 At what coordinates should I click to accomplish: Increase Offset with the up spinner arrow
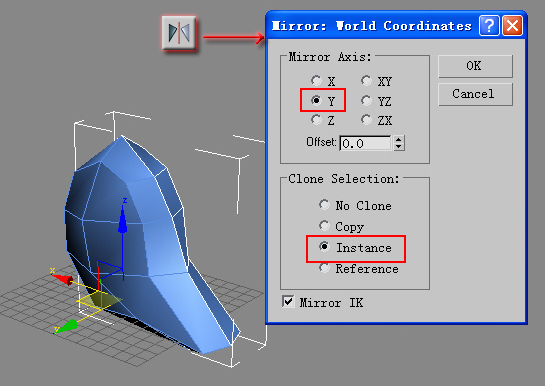click(399, 139)
